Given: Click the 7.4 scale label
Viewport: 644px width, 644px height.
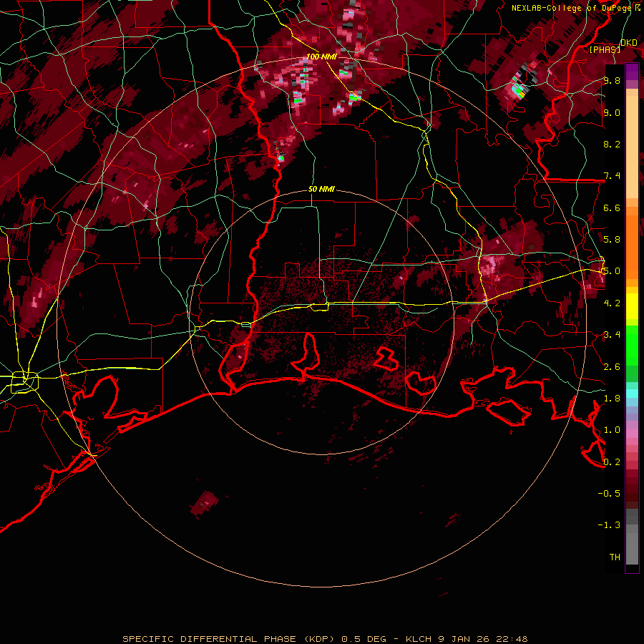Looking at the screenshot, I should tap(612, 176).
